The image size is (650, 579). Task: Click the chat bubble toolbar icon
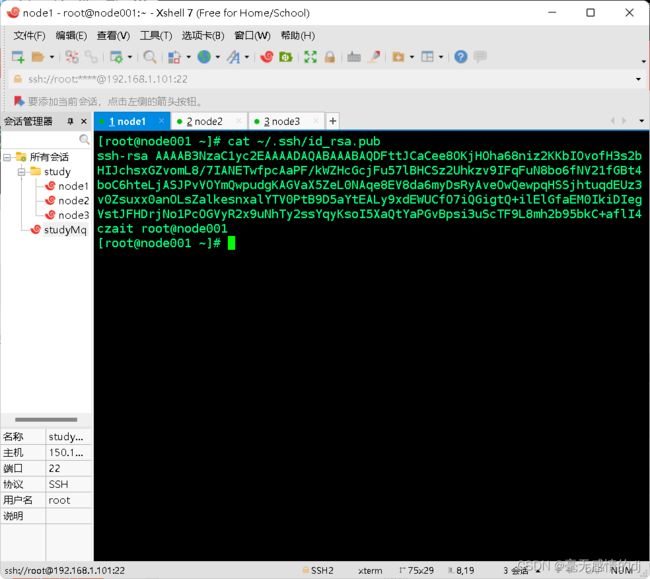480,57
